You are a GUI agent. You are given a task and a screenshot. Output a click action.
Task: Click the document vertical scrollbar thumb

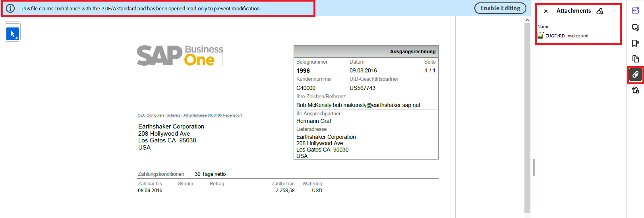527,118
